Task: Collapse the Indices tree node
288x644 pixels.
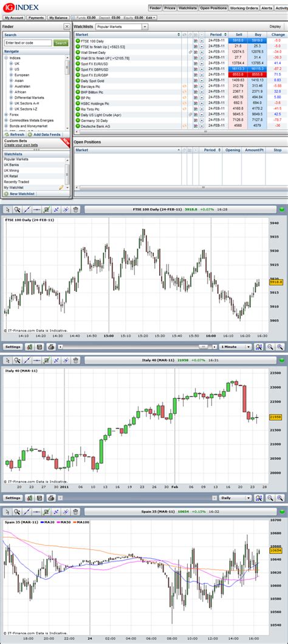Action: pos(6,58)
